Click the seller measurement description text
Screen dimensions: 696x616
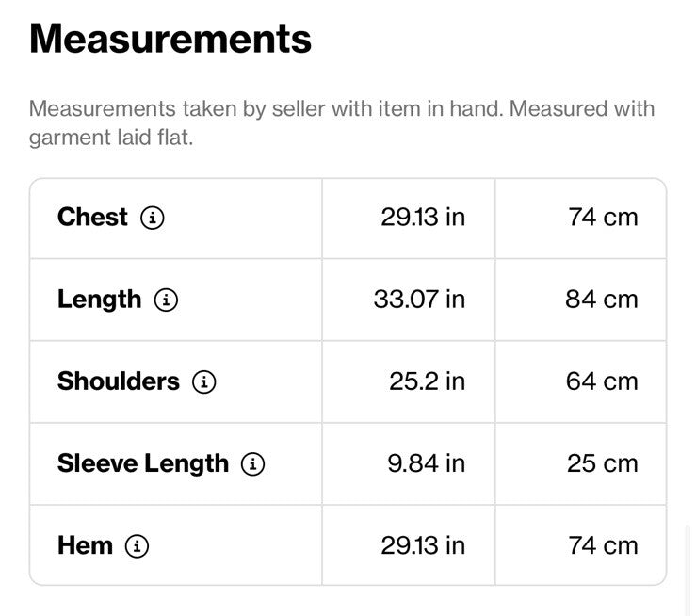pos(342,123)
